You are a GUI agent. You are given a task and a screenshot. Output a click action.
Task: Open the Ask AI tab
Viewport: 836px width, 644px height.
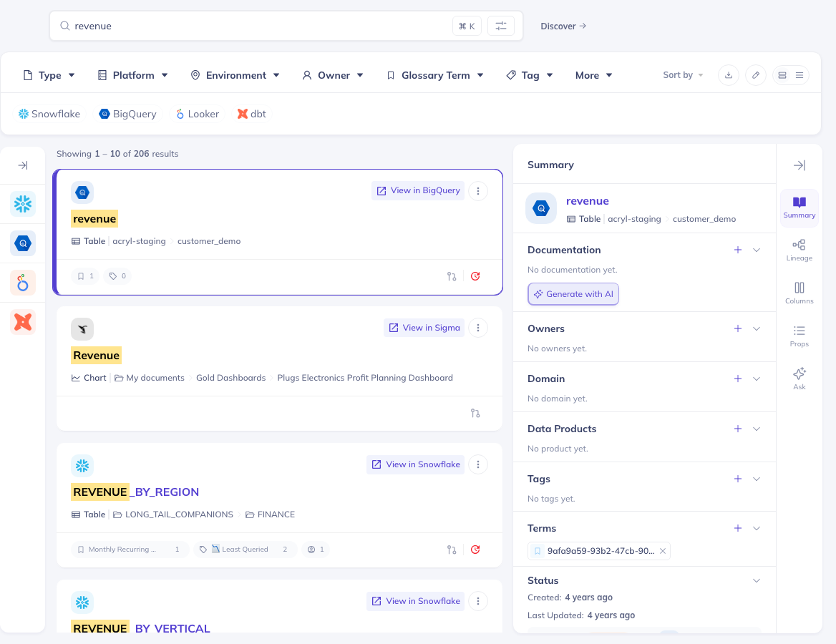pyautogui.click(x=799, y=379)
